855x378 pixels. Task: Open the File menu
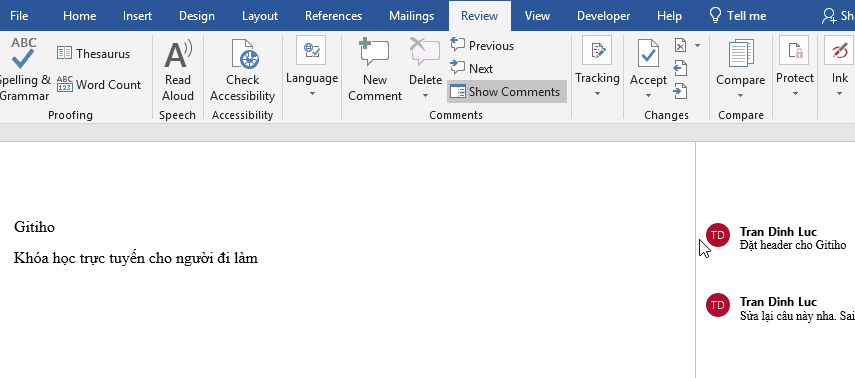click(19, 16)
